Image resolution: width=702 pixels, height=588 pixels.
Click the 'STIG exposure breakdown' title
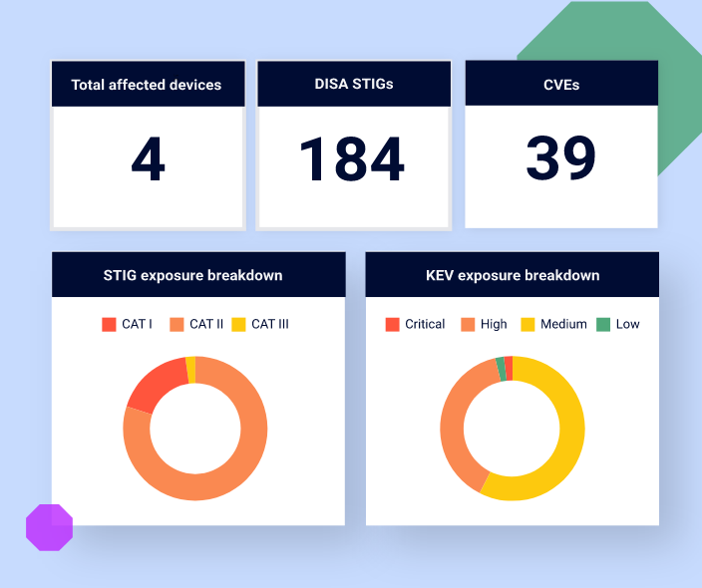click(x=193, y=275)
